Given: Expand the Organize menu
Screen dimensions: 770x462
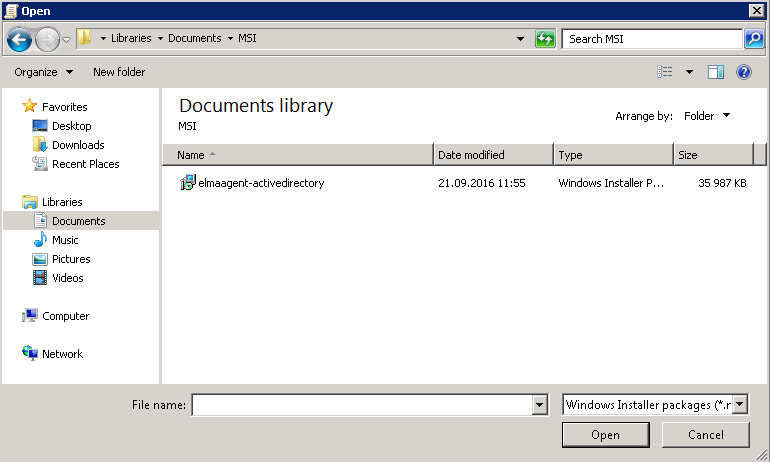Looking at the screenshot, I should (43, 72).
